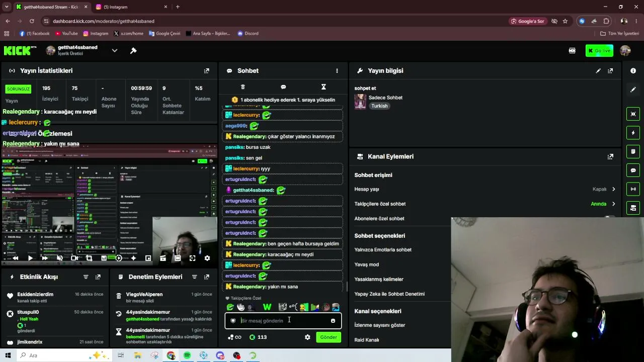
Task: Open the YouTube bookmark
Action: click(66, 34)
